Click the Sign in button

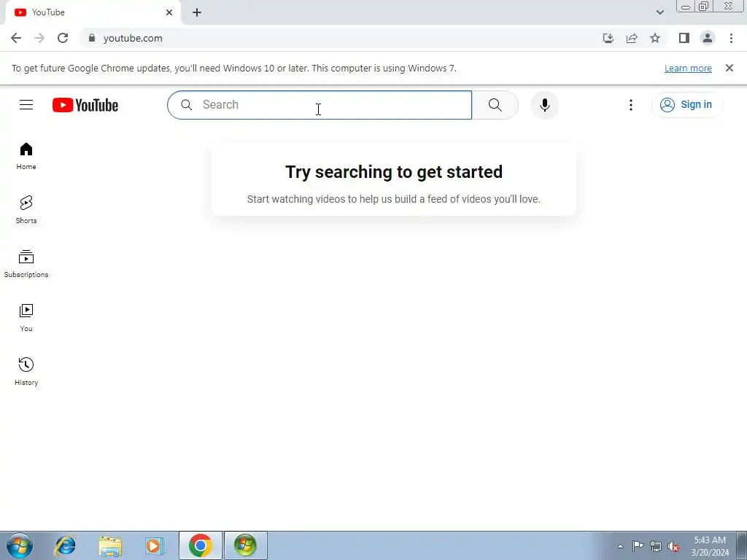pyautogui.click(x=686, y=105)
